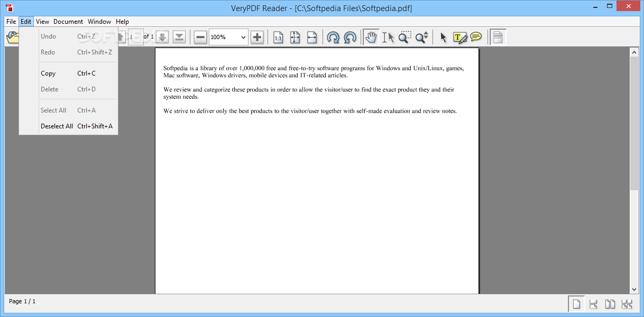The height and width of the screenshot is (317, 644).
Task: Open the File menu
Action: click(x=11, y=22)
